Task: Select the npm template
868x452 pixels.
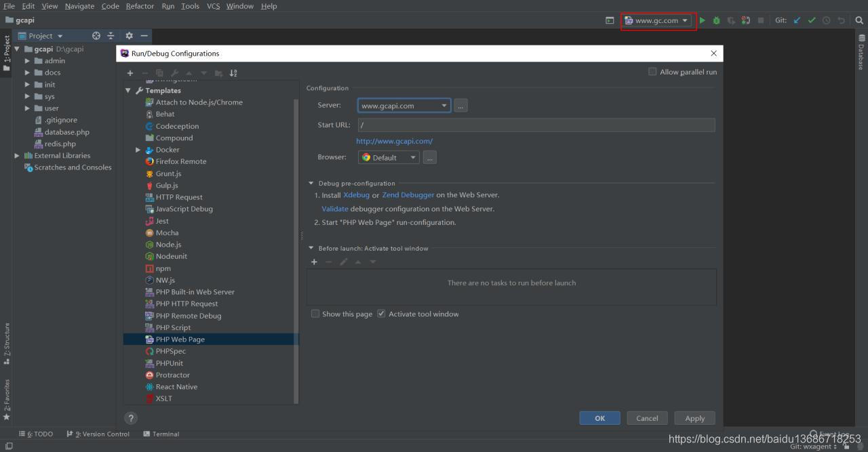Action: tap(163, 268)
